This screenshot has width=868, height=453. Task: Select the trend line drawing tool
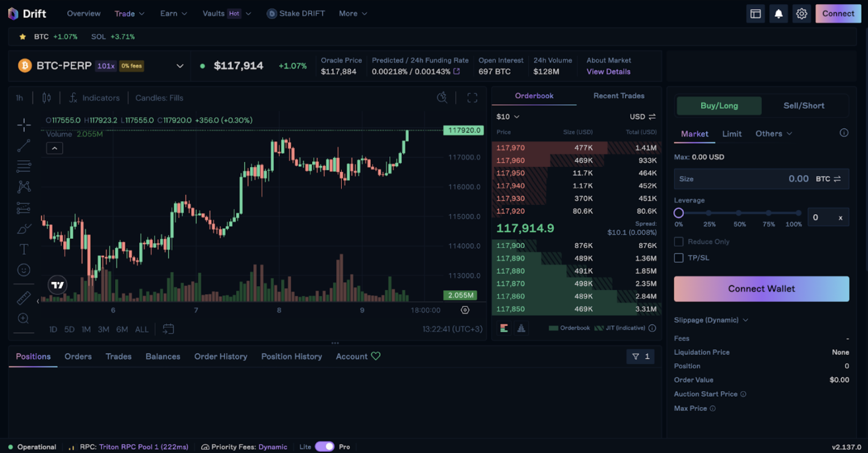pos(24,145)
